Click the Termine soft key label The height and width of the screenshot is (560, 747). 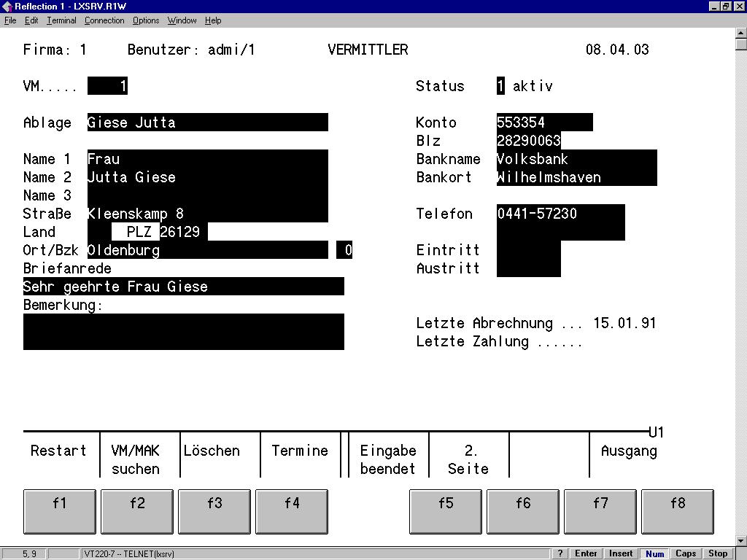tap(300, 451)
